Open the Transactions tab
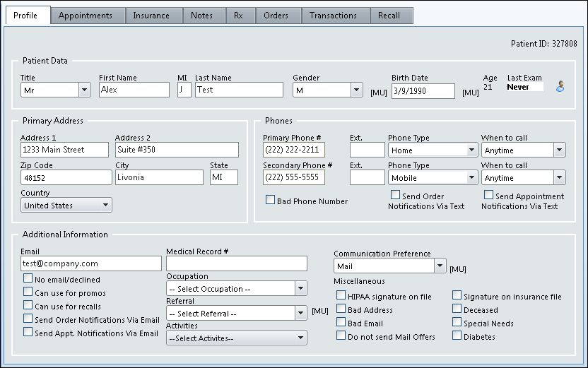Image resolution: width=588 pixels, height=368 pixels. click(x=333, y=16)
